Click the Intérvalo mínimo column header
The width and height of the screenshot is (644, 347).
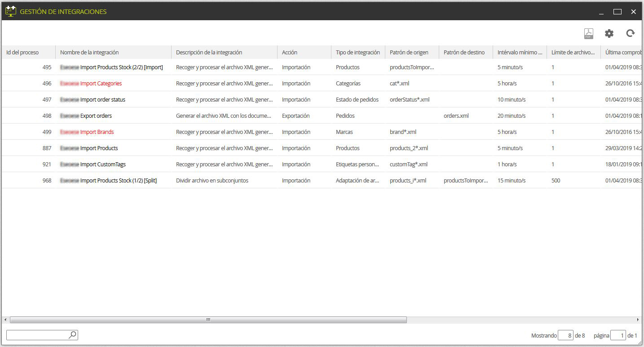click(x=520, y=52)
